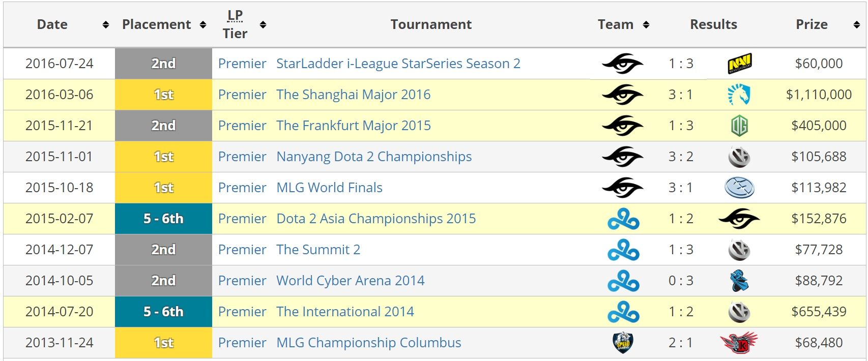The image size is (868, 361).
Task: Sort the table by Placement arrows
Action: 203,25
